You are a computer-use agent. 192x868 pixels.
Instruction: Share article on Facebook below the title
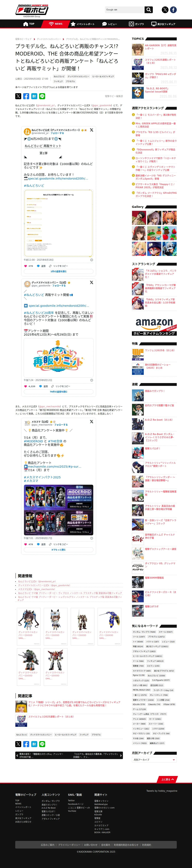[26, 96]
